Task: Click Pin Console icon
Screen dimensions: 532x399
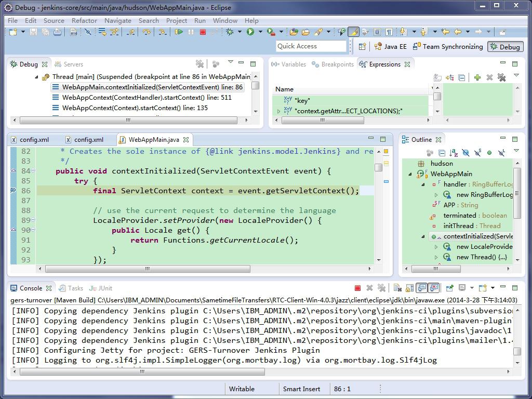Action: [x=450, y=288]
